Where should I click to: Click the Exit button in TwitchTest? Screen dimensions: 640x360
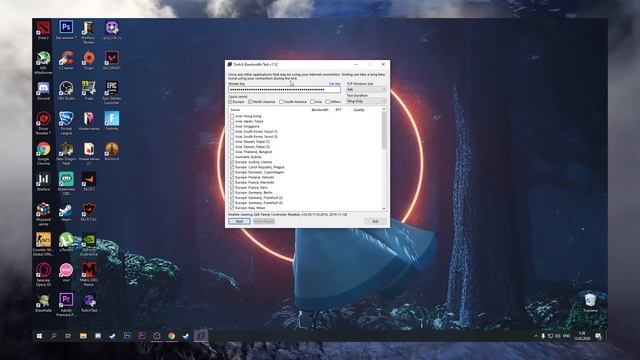click(375, 221)
